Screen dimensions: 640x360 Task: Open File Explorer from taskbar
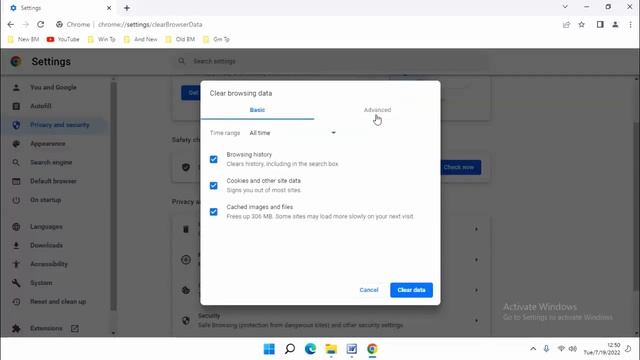tap(331, 349)
